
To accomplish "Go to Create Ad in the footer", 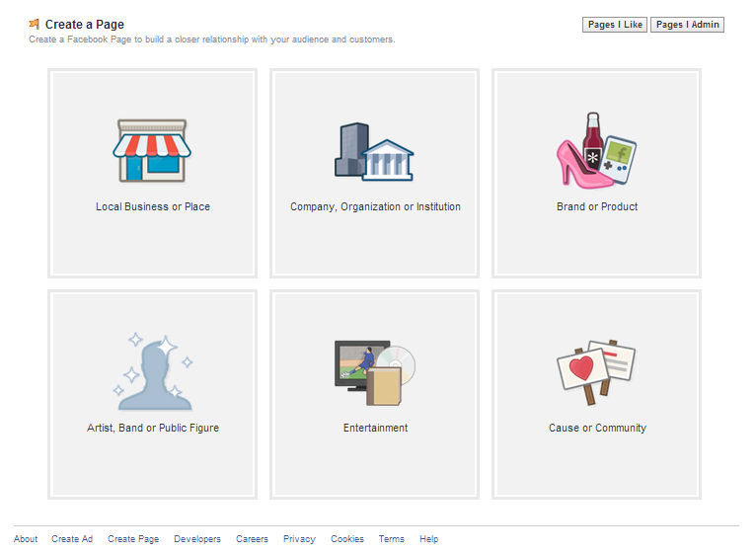I will coord(72,539).
